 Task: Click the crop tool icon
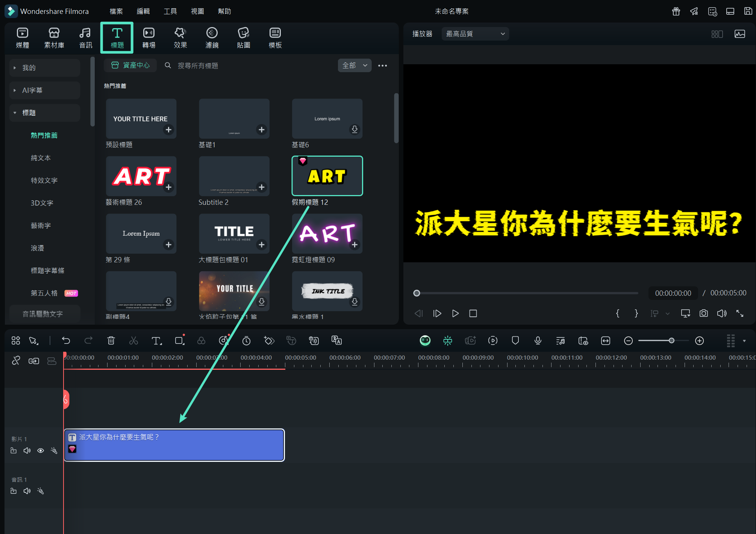pos(179,340)
